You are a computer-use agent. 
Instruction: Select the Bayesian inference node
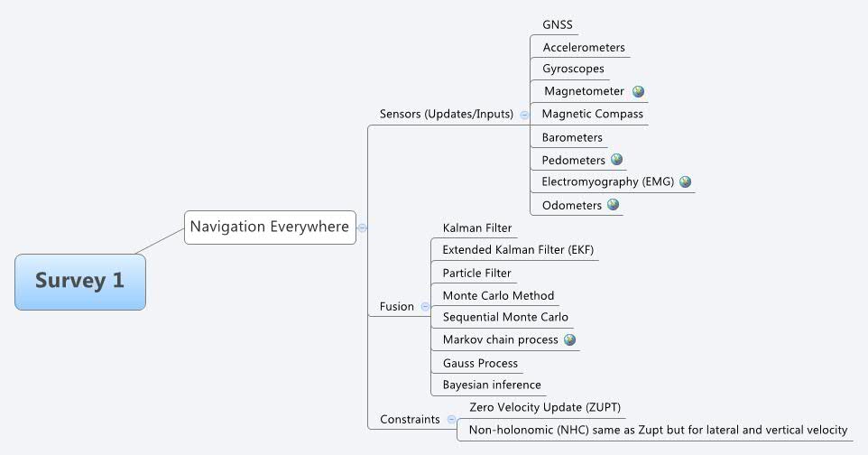coord(492,385)
